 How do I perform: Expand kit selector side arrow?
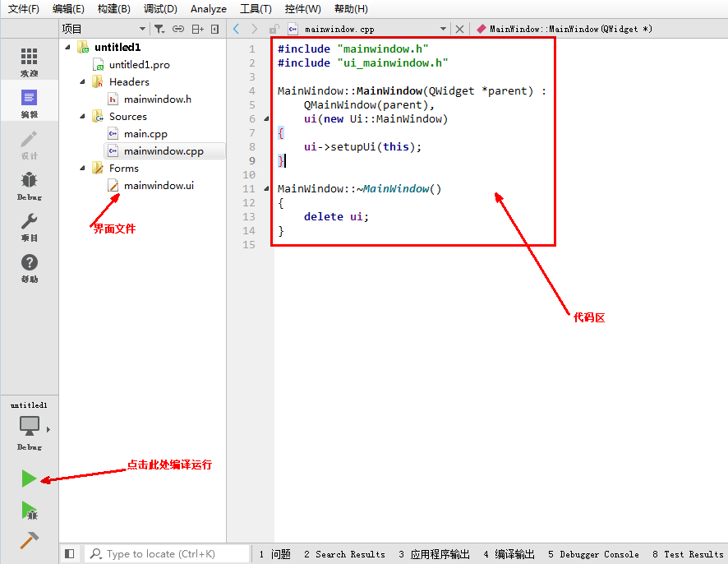(x=48, y=430)
